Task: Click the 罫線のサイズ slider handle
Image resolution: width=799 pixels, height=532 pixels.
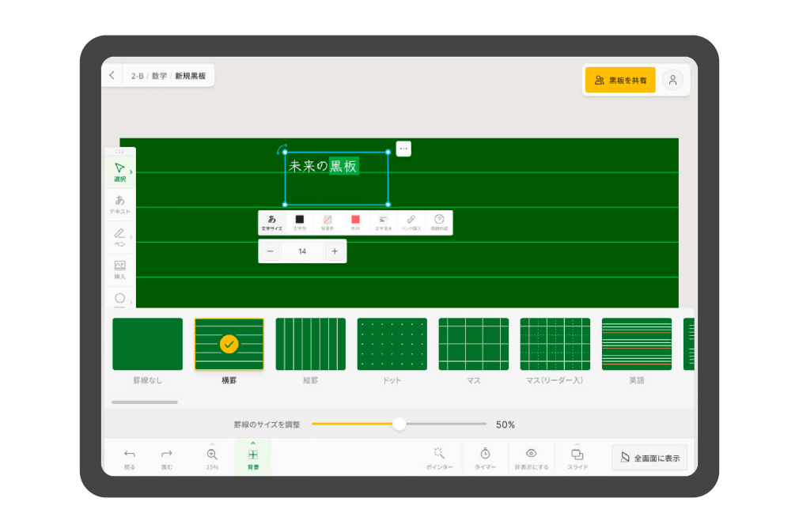Action: click(399, 424)
